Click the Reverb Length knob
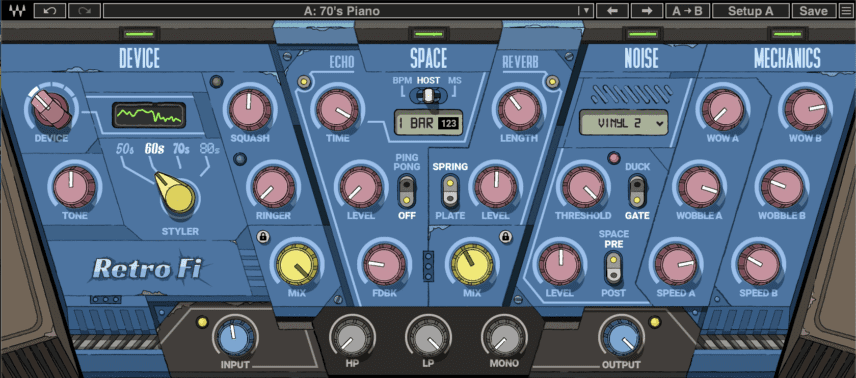Screen dimensions: 856x378 pos(519,109)
